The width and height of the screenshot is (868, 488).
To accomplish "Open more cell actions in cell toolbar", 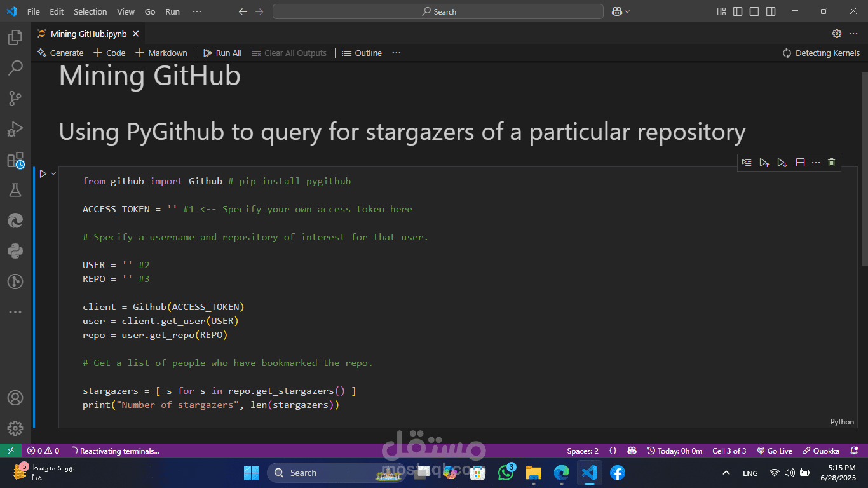I will click(x=816, y=163).
